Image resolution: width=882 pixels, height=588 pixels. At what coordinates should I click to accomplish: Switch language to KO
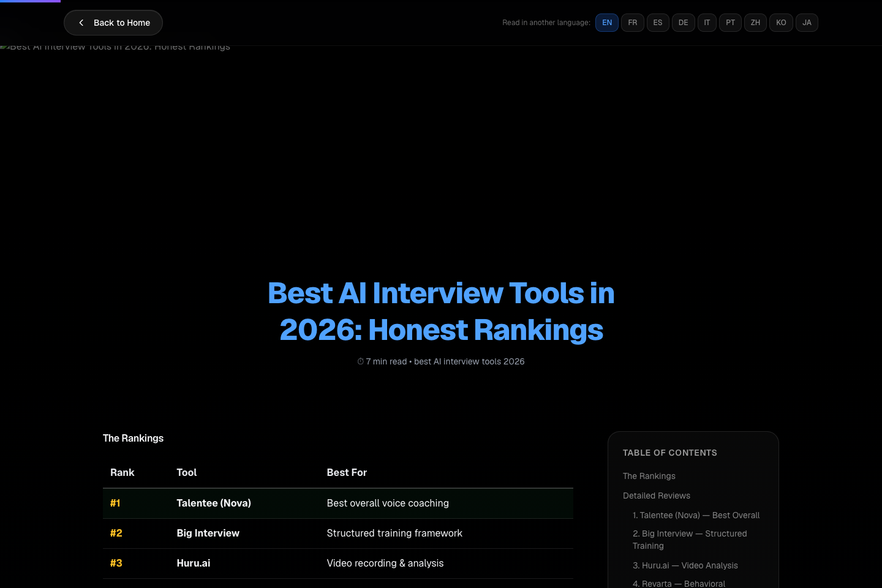[x=781, y=23]
